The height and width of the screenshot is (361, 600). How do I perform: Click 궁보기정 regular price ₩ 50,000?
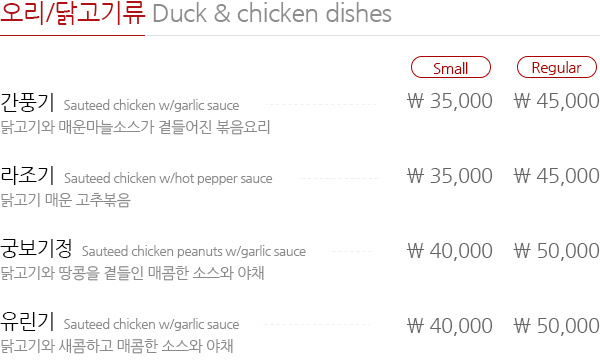click(556, 251)
